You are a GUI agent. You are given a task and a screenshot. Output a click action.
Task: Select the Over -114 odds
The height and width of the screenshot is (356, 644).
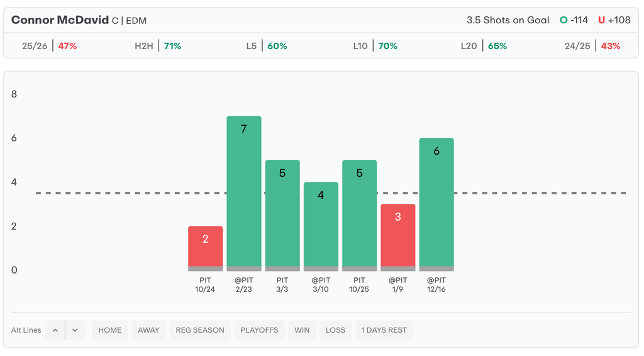pos(574,20)
